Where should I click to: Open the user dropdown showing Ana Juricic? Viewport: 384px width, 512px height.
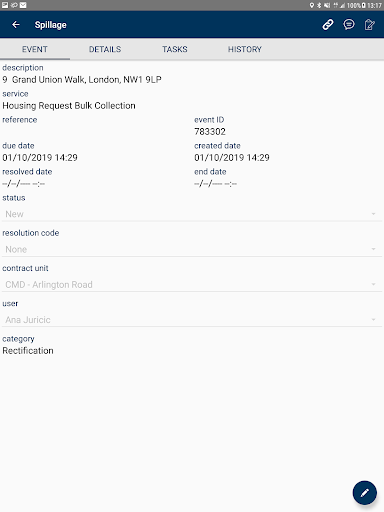(192, 320)
